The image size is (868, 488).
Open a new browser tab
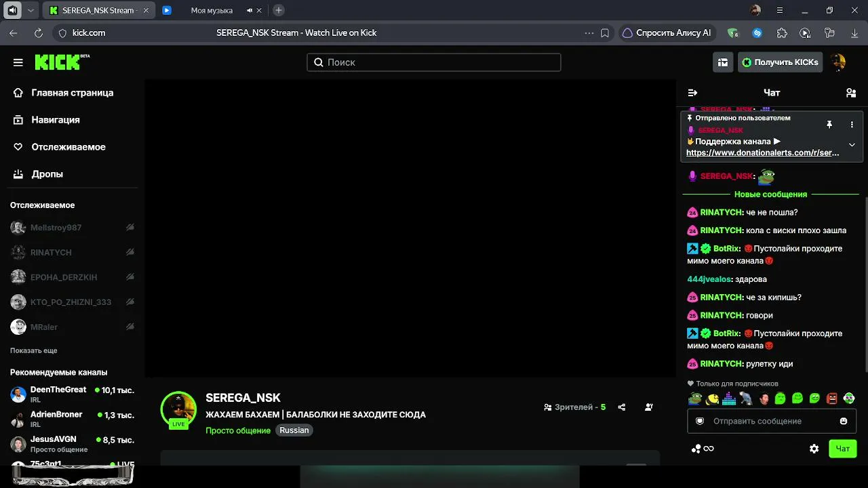(278, 10)
